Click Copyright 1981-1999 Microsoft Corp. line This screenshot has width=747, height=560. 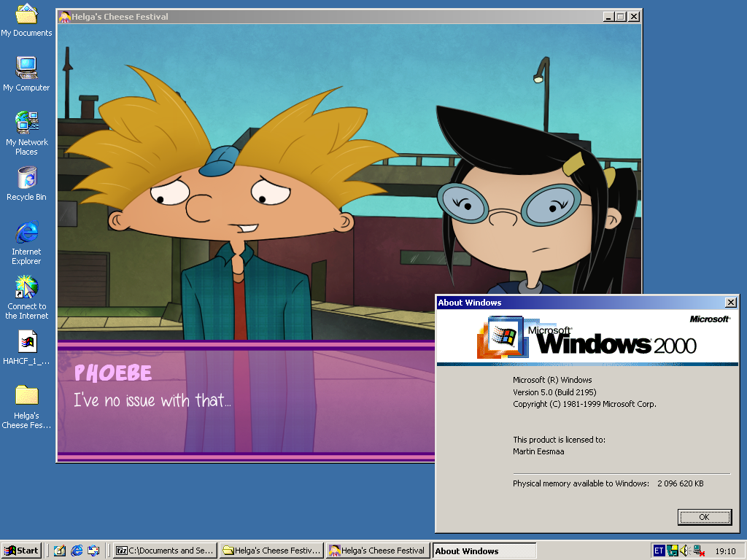click(x=584, y=404)
